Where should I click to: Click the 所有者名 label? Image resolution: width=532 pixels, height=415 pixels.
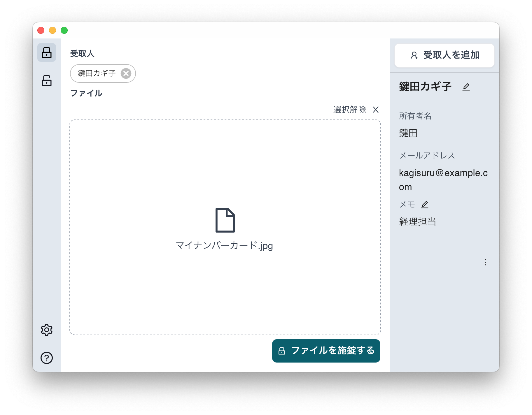pos(415,116)
